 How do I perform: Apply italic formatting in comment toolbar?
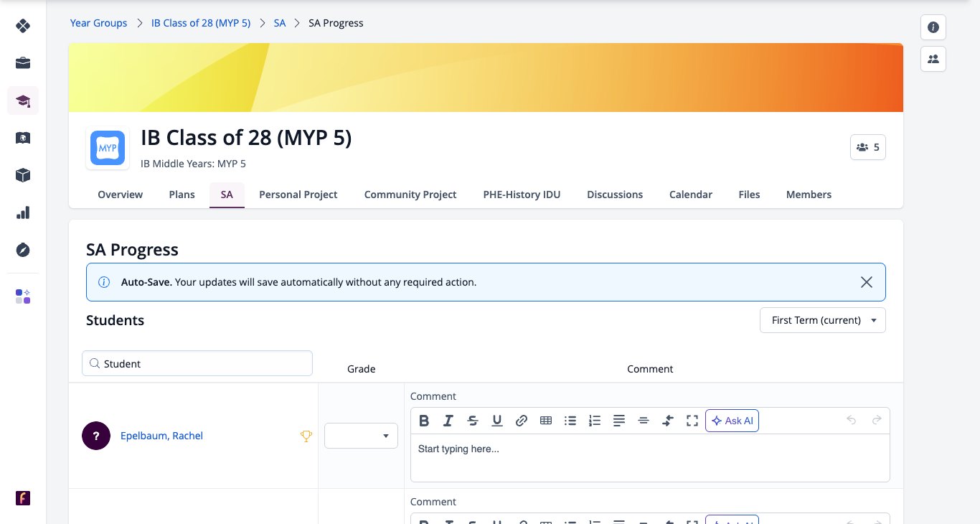(448, 421)
